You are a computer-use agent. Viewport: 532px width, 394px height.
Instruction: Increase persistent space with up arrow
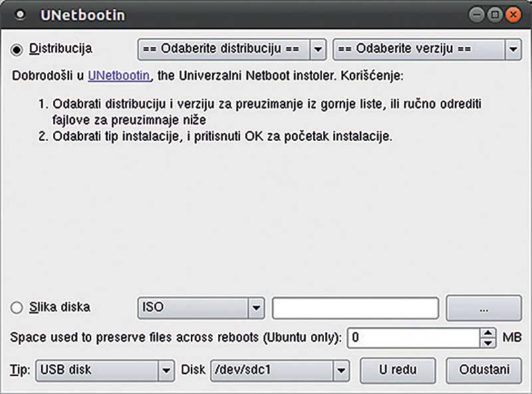(488, 333)
